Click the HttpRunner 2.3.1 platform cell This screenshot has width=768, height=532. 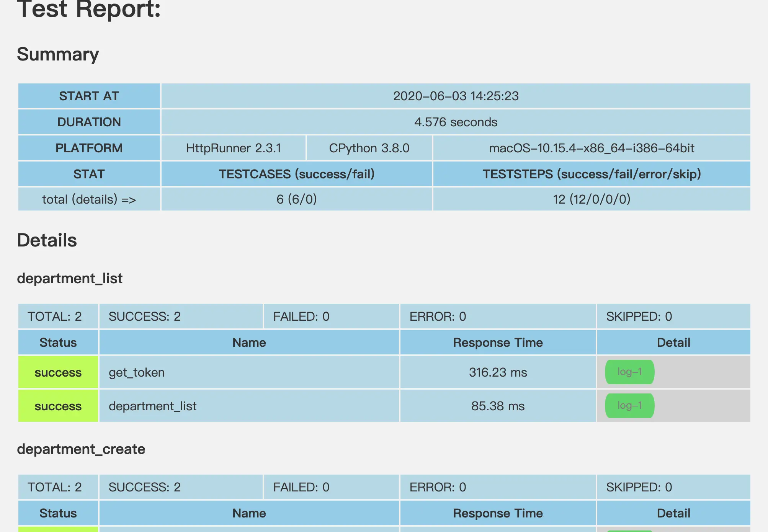click(234, 148)
